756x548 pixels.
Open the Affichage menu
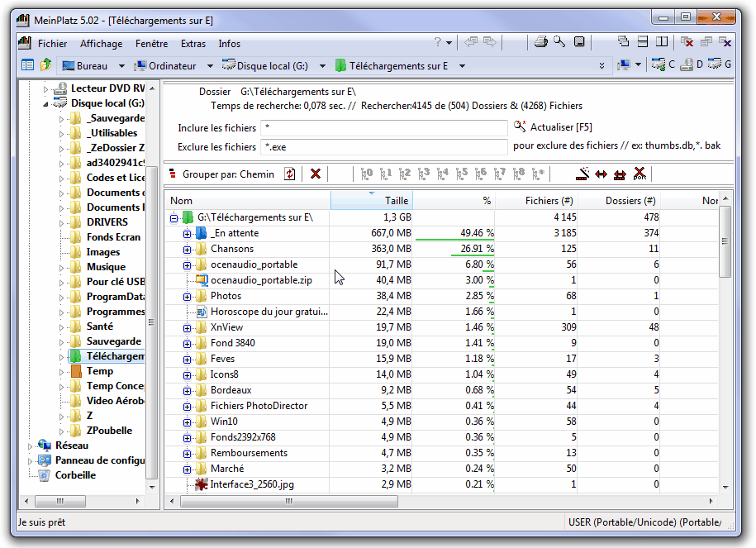coord(102,44)
